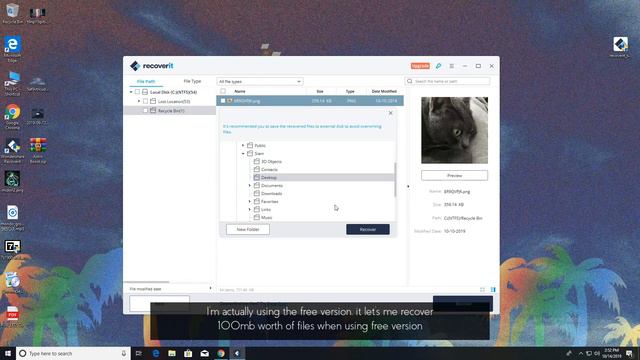Select the Recycle Bin tree entry
Screen dimensions: 640x360
[171, 111]
